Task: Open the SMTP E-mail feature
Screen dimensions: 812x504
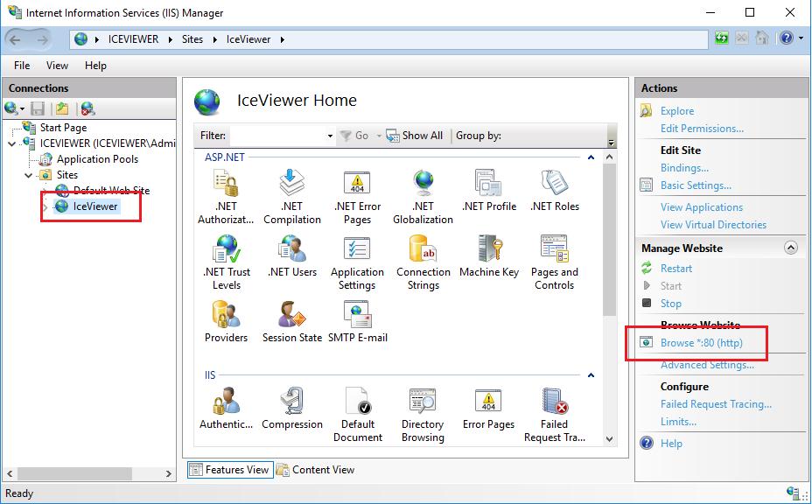Action: [357, 322]
